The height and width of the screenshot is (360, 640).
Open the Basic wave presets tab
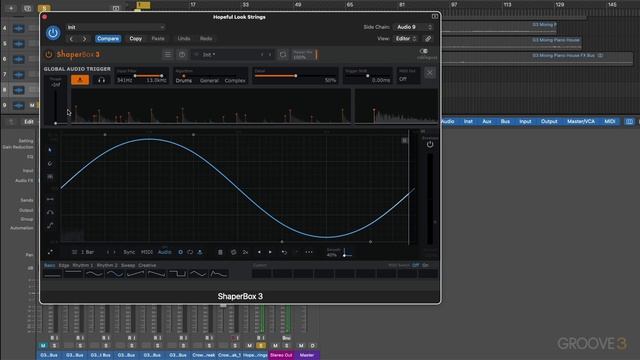tap(49, 265)
